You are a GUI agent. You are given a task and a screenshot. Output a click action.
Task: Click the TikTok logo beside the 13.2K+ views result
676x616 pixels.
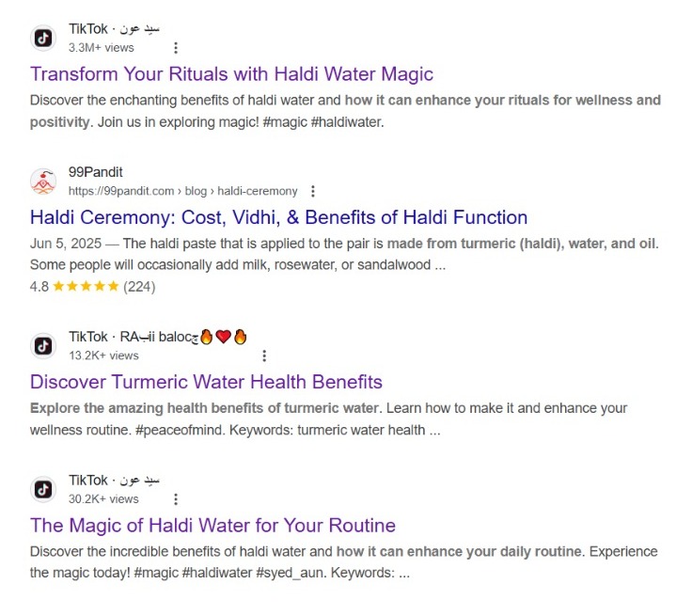click(43, 346)
